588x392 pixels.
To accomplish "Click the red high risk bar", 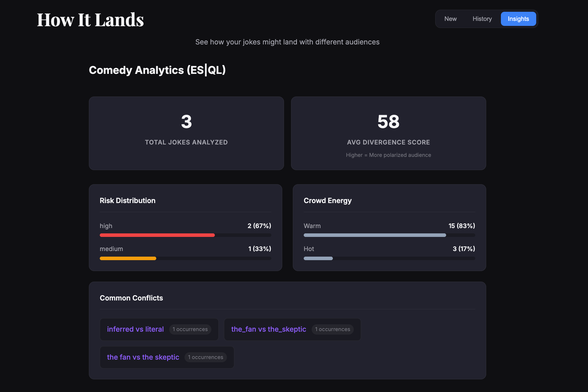I will click(157, 235).
